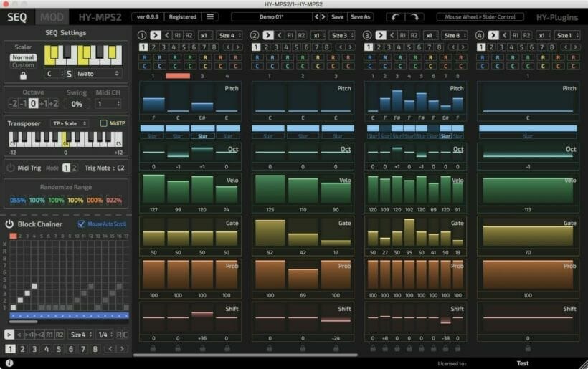Open the TP > Scale transposer dropdown
The width and height of the screenshot is (588, 369).
(x=70, y=123)
